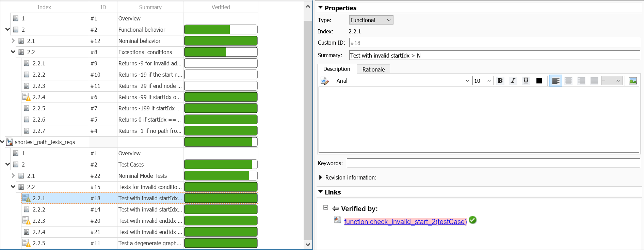The width and height of the screenshot is (644, 250).
Task: Toggle bold formatting in description editor
Action: pos(500,81)
